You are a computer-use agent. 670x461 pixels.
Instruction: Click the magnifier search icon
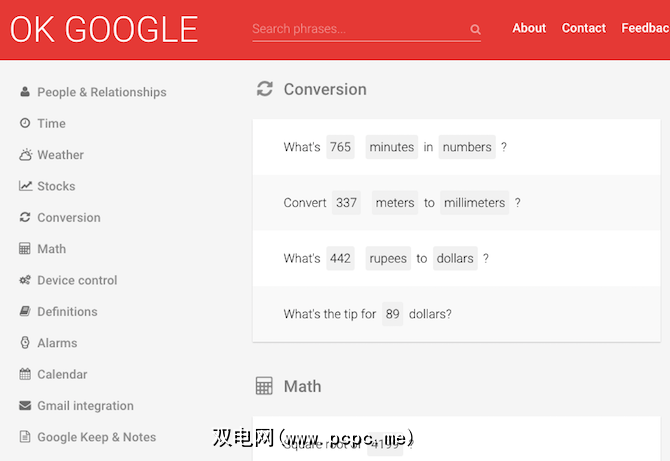coord(475,29)
